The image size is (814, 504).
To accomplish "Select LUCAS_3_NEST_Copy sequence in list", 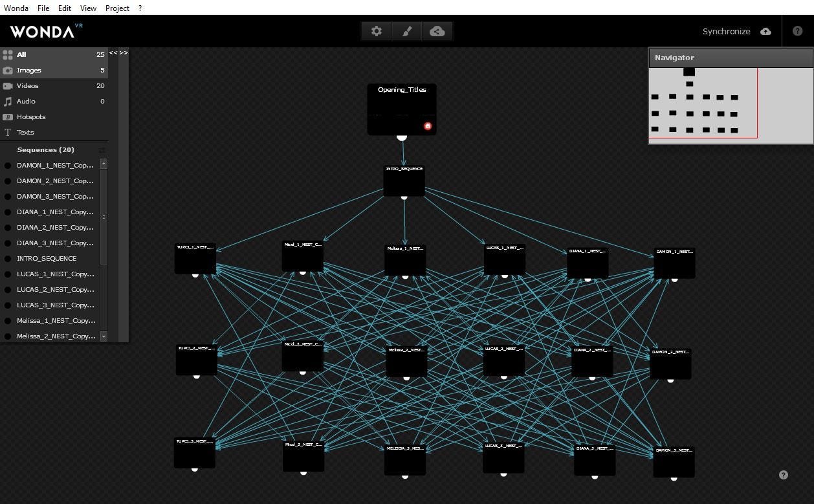I will (x=50, y=305).
